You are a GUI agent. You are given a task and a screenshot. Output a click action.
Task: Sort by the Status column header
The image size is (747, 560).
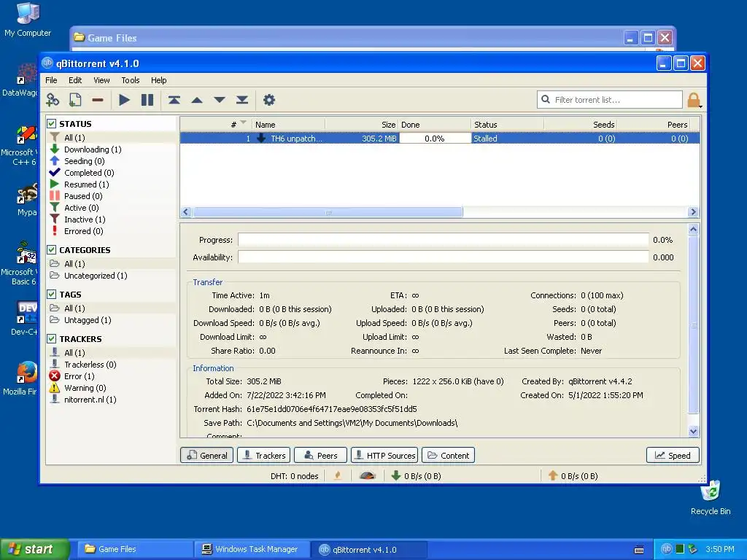click(508, 125)
